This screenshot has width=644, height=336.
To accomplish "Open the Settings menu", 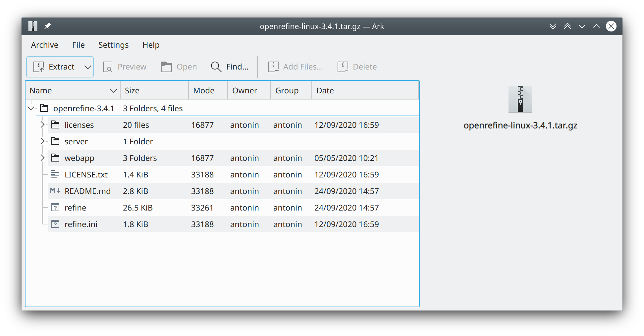I will point(113,45).
